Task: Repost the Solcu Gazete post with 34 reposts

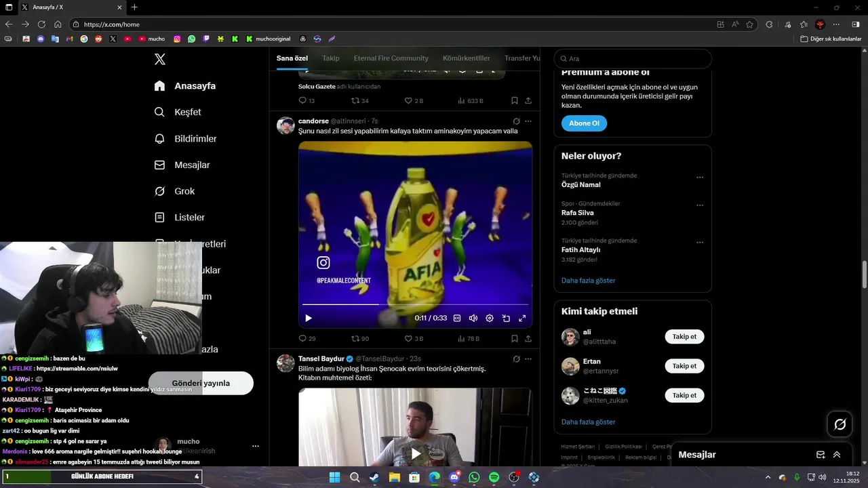Action: pyautogui.click(x=360, y=101)
